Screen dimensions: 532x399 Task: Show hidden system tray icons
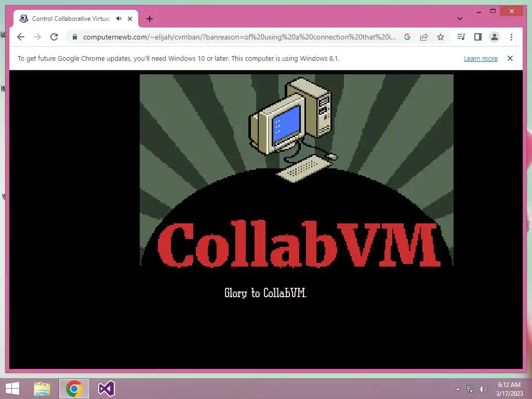[x=458, y=389]
